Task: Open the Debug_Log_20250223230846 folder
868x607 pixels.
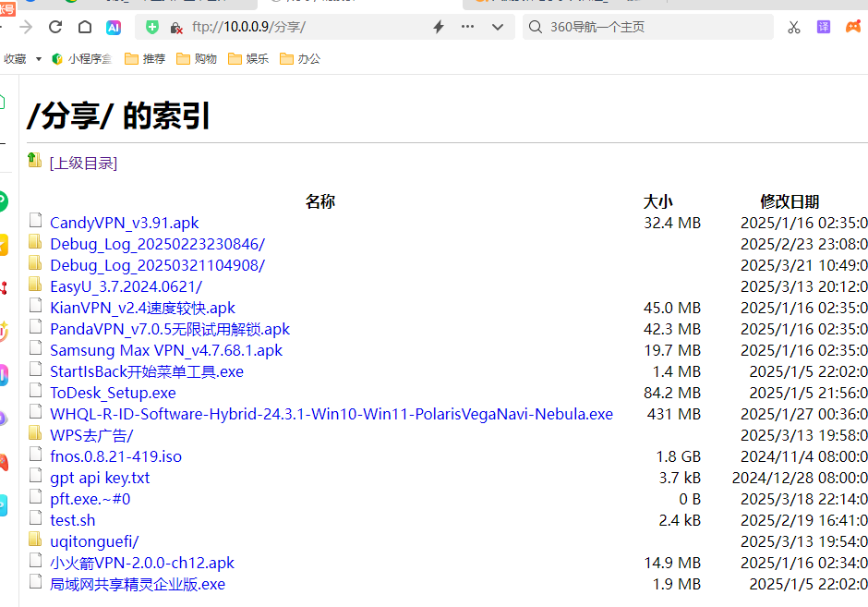Action: coord(157,244)
